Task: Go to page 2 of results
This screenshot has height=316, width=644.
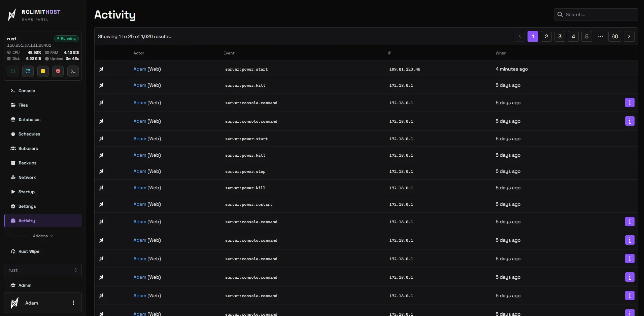Action: (546, 36)
